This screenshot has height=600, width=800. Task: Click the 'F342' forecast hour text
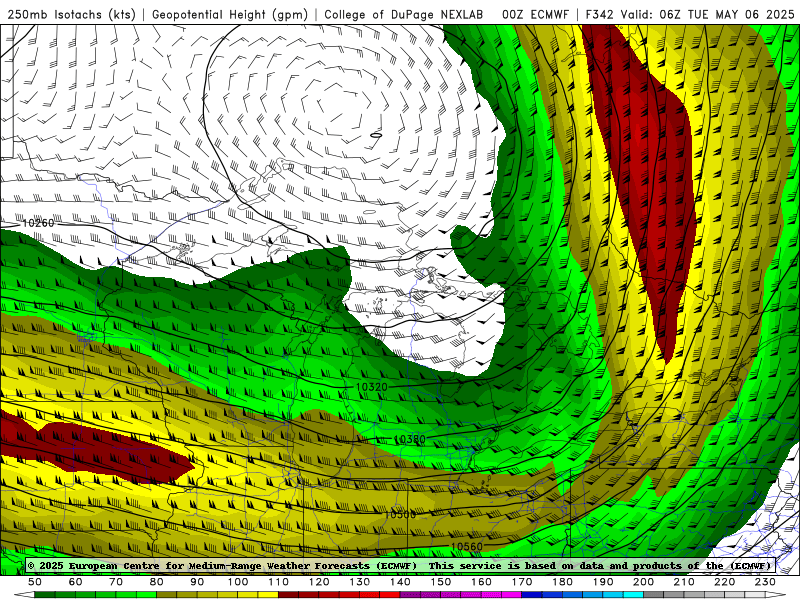coord(599,14)
